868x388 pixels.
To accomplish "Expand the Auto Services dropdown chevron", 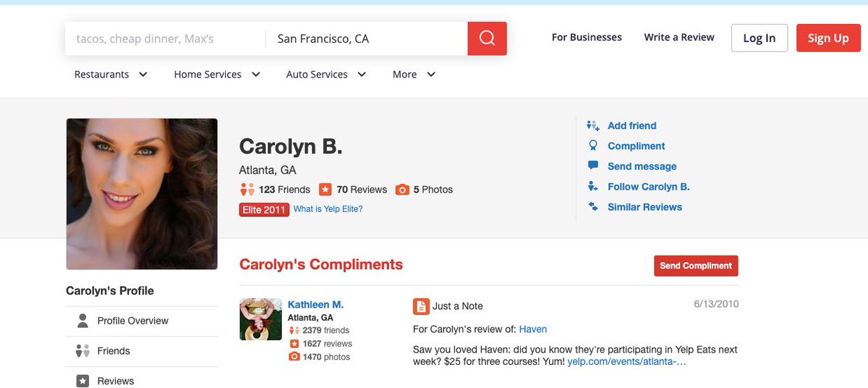I will [x=362, y=75].
